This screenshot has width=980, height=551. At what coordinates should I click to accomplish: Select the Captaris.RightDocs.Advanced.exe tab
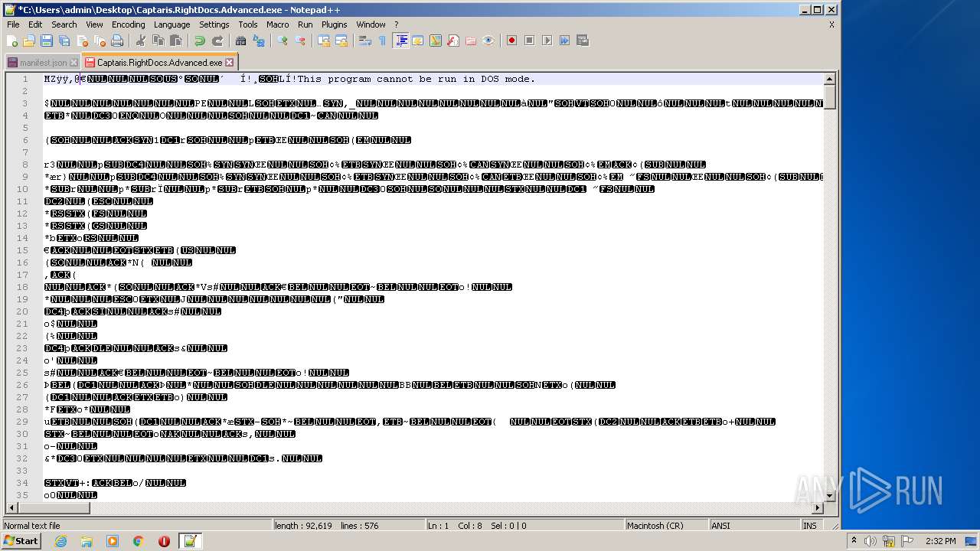(x=159, y=62)
